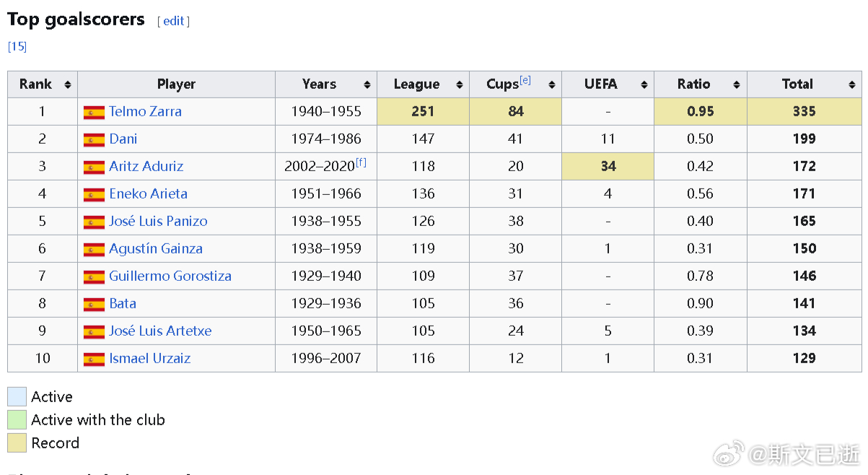Open footnote e beside Cups header
868x475 pixels.
[525, 80]
